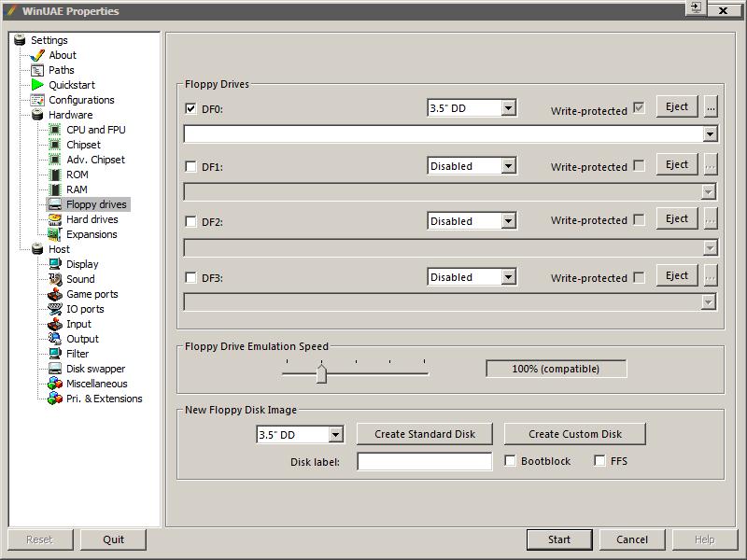Click the About checkmark icon
Screen dimensions: 747x560
click(x=37, y=55)
